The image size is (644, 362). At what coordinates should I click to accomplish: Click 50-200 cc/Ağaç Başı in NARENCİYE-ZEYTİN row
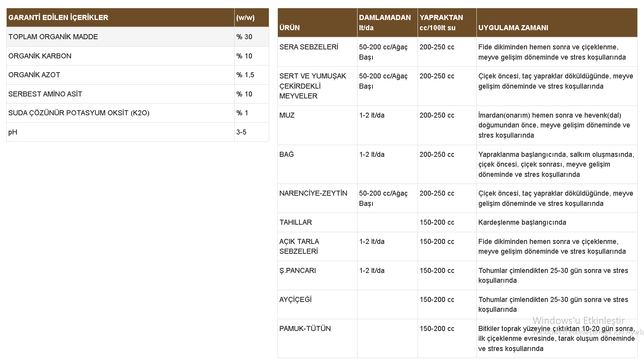[x=383, y=198]
